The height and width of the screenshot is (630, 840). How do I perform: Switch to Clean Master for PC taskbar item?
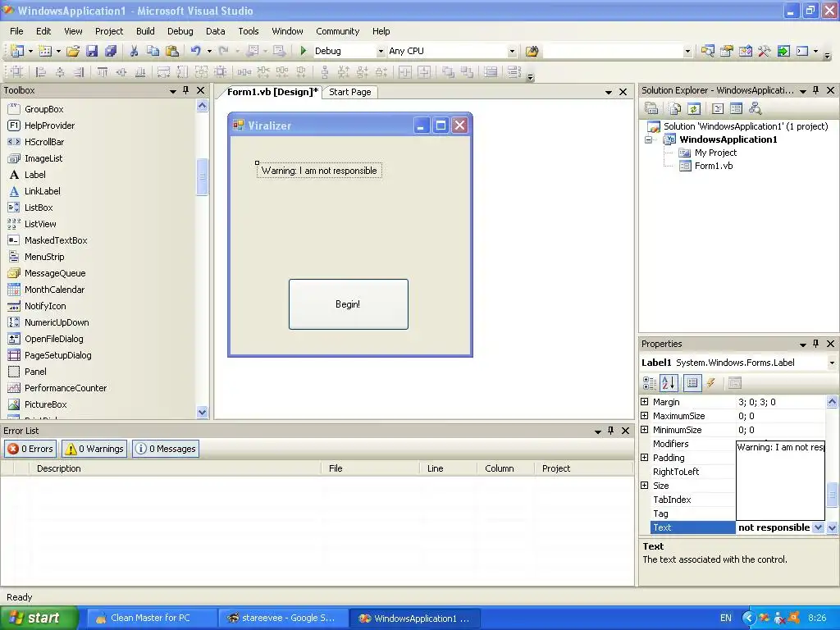[x=150, y=618]
